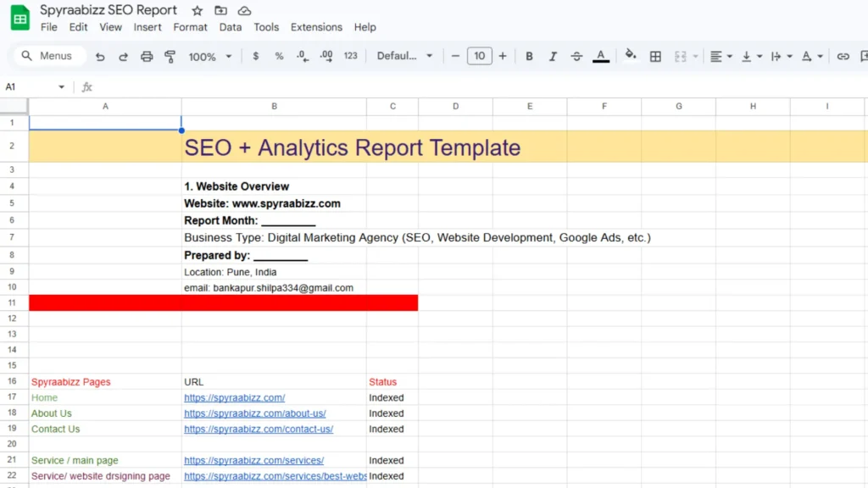Apply strikethrough formatting
The image size is (868, 488).
pos(576,55)
